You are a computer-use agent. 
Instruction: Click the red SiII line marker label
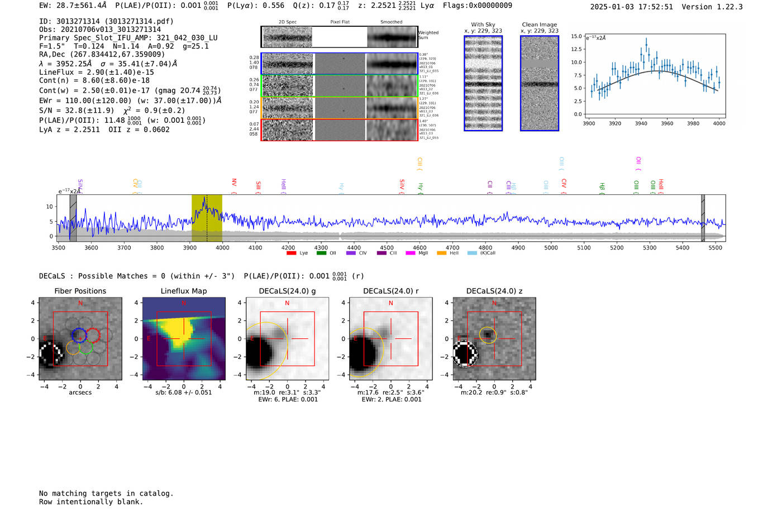click(258, 185)
